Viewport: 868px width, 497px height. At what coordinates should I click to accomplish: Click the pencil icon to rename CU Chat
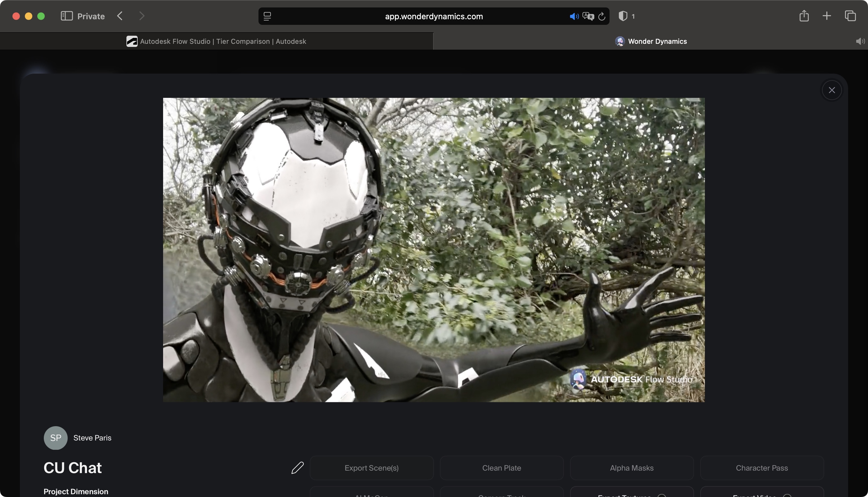pos(297,468)
